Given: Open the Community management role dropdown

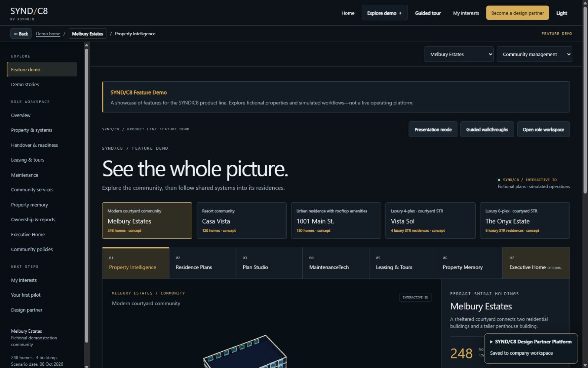Looking at the screenshot, I should [x=534, y=54].
